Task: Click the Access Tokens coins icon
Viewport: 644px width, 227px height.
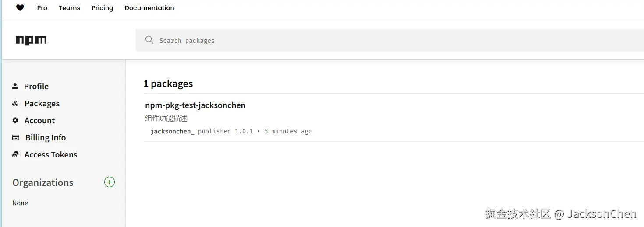Action: click(15, 154)
